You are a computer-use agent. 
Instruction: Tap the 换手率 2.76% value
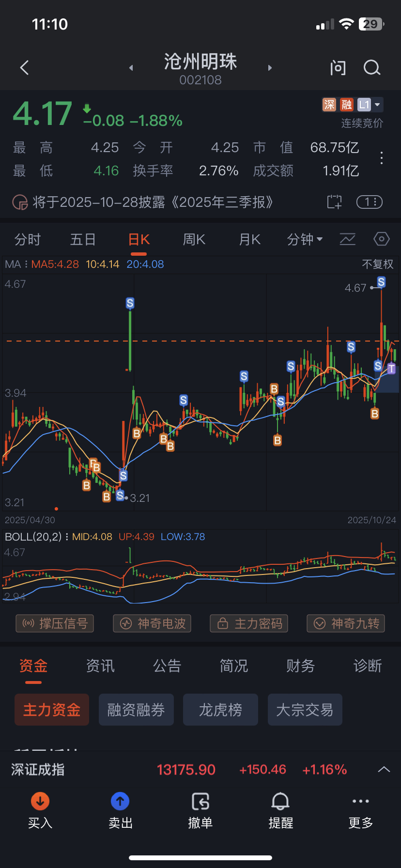pos(219,171)
